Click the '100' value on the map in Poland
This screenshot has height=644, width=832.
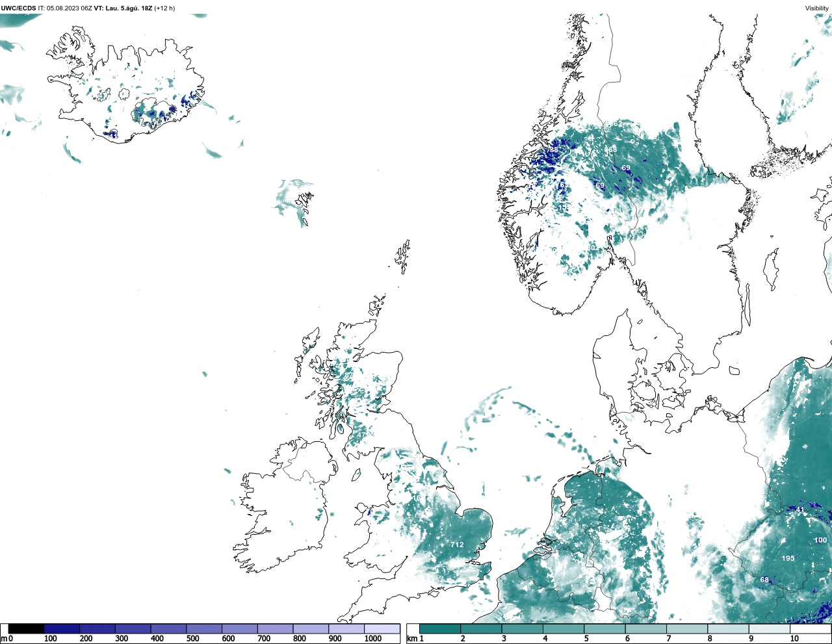[821, 540]
